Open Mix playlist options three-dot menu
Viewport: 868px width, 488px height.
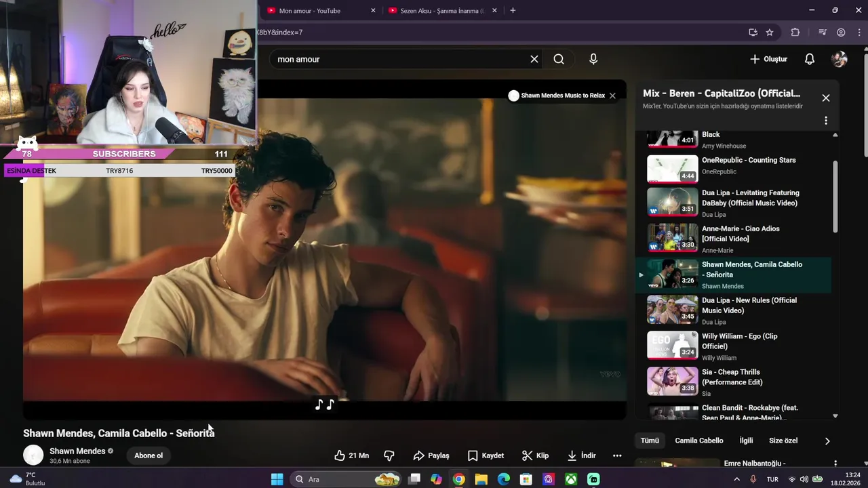(826, 121)
